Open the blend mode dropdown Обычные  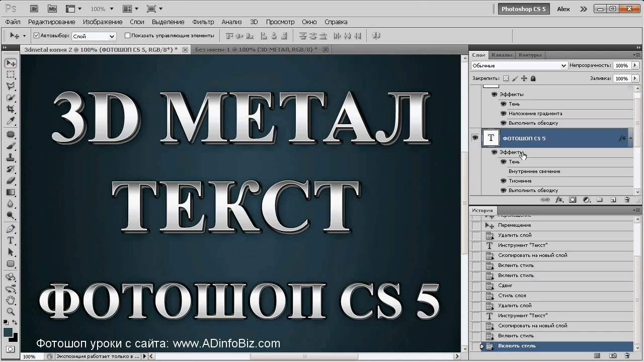click(519, 65)
